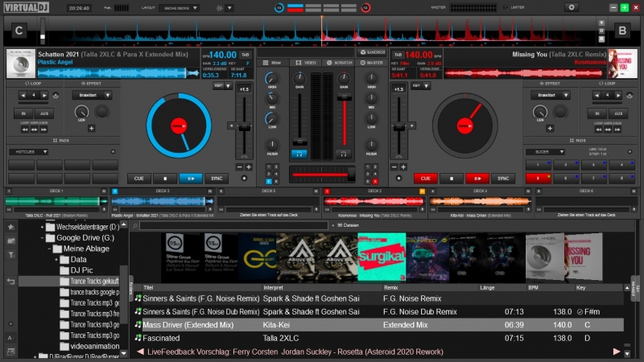Click the left deck pitch minus button
The height and width of the screenshot is (362, 644).
tap(240, 167)
